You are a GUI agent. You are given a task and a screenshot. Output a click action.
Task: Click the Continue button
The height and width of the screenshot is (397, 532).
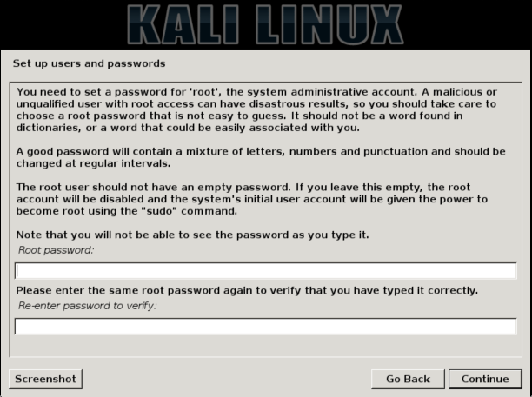coord(485,379)
